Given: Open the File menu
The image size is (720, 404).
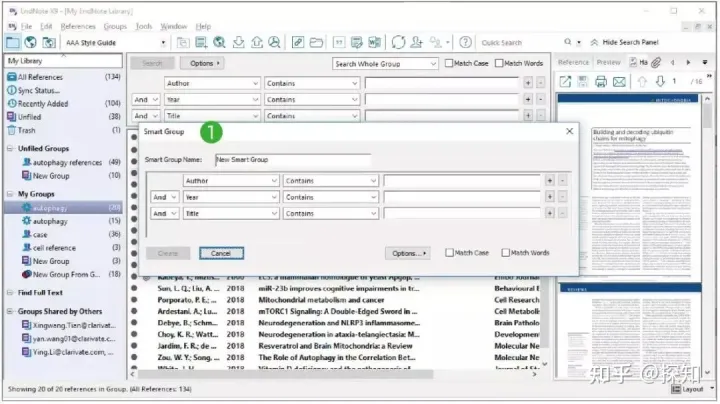Looking at the screenshot, I should [27, 26].
